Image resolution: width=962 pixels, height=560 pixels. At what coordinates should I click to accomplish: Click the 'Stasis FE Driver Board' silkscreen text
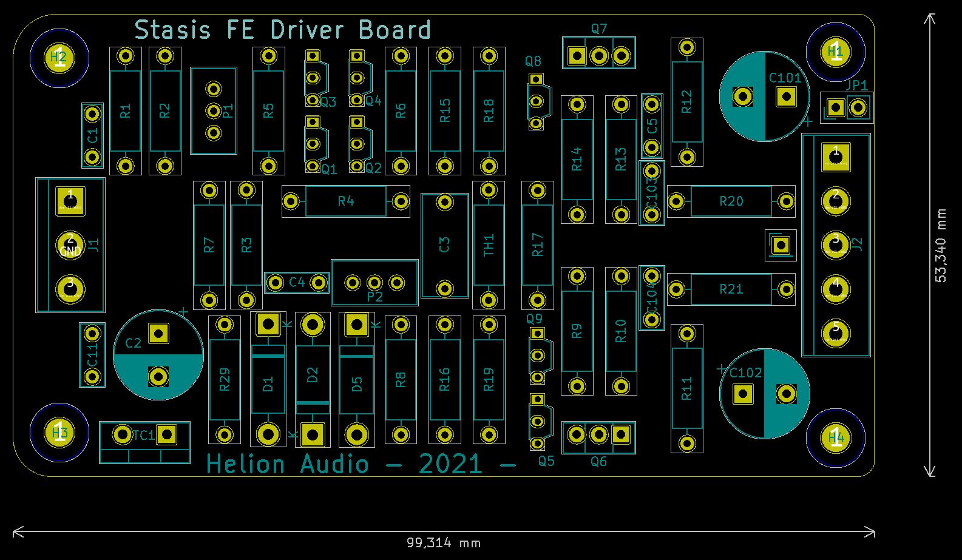pos(282,30)
